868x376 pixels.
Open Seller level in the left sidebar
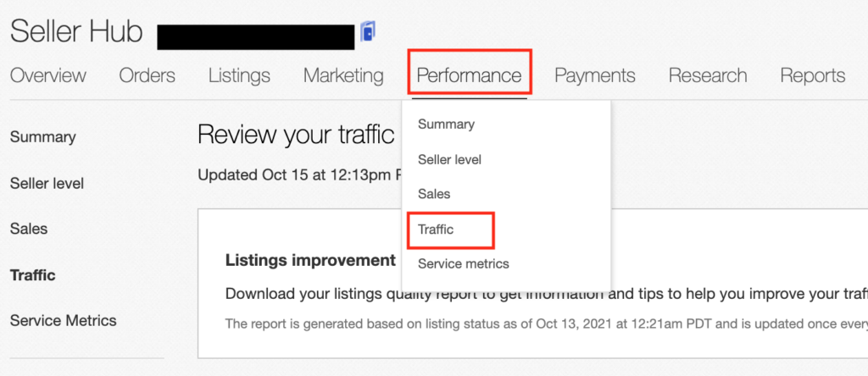[47, 183]
